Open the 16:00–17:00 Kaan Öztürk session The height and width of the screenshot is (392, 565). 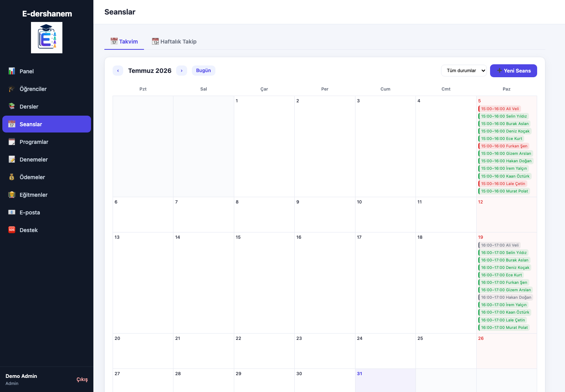(x=505, y=312)
